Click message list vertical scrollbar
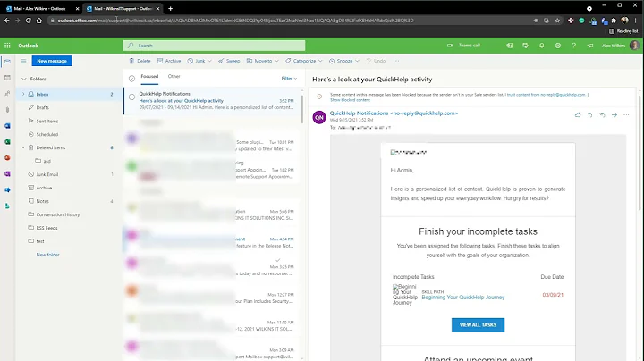This screenshot has width=644, height=361. click(x=302, y=109)
